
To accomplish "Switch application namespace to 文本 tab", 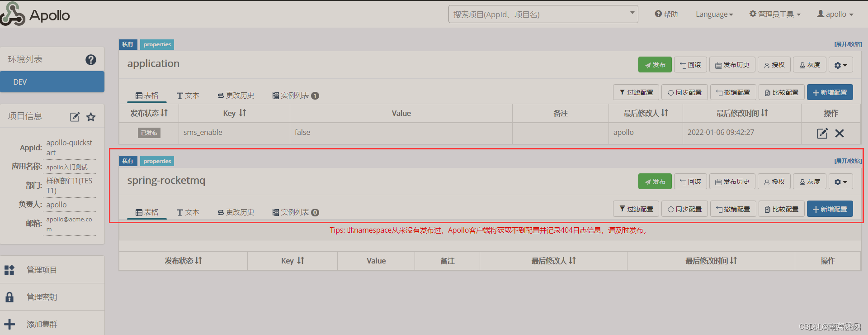I will (x=188, y=96).
